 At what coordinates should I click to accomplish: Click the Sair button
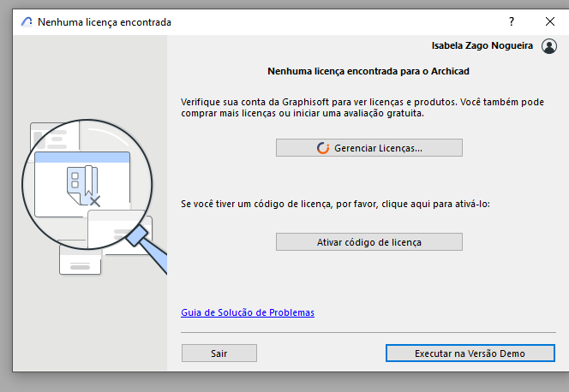tap(219, 353)
